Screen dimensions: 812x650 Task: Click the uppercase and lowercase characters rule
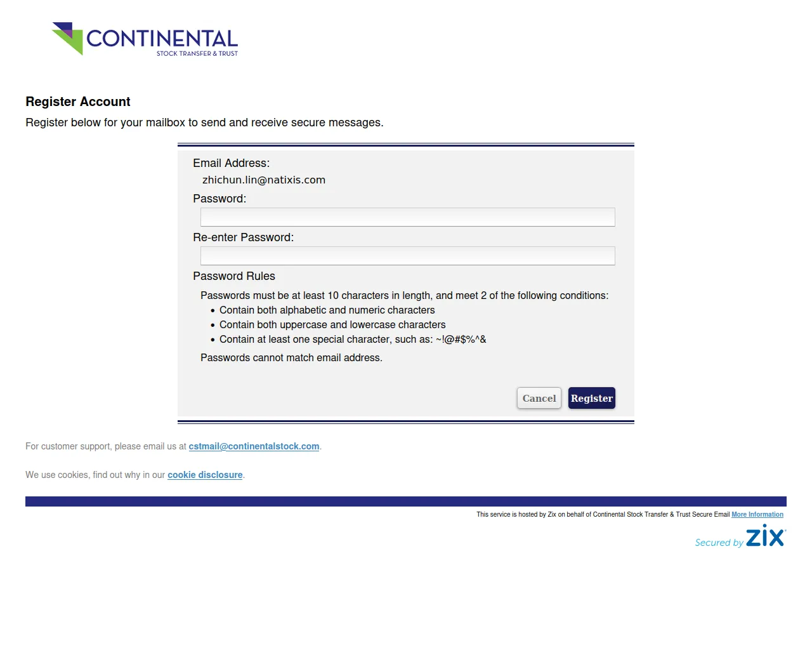pos(332,325)
